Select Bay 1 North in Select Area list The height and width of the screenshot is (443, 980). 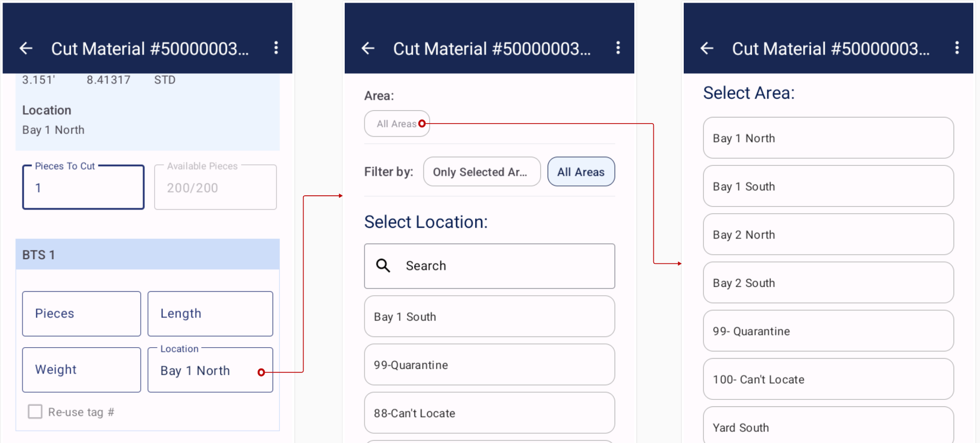pyautogui.click(x=828, y=138)
